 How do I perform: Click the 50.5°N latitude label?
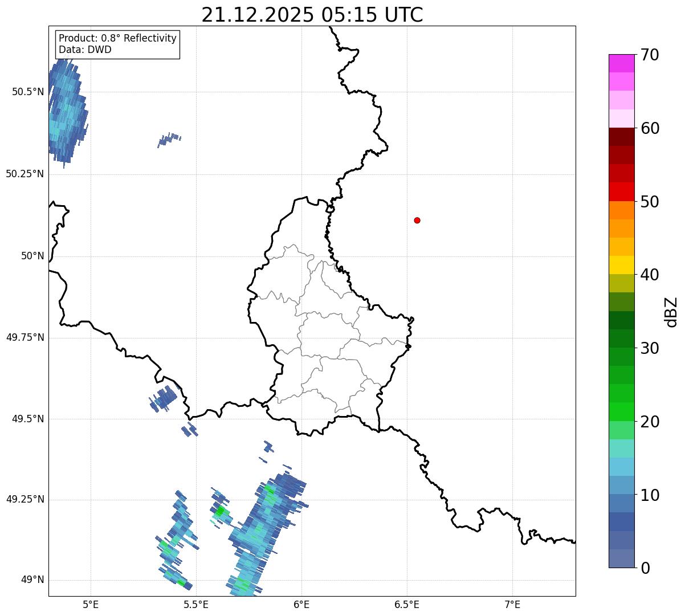click(27, 92)
